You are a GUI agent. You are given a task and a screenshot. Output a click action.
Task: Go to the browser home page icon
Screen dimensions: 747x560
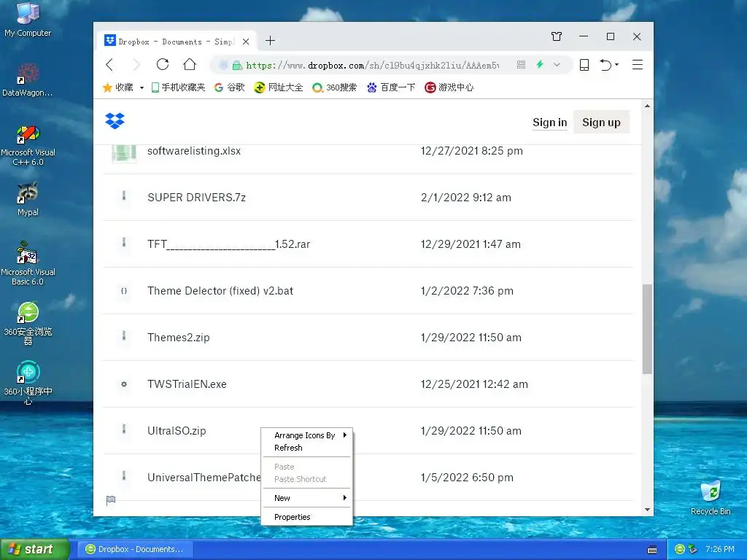[190, 64]
